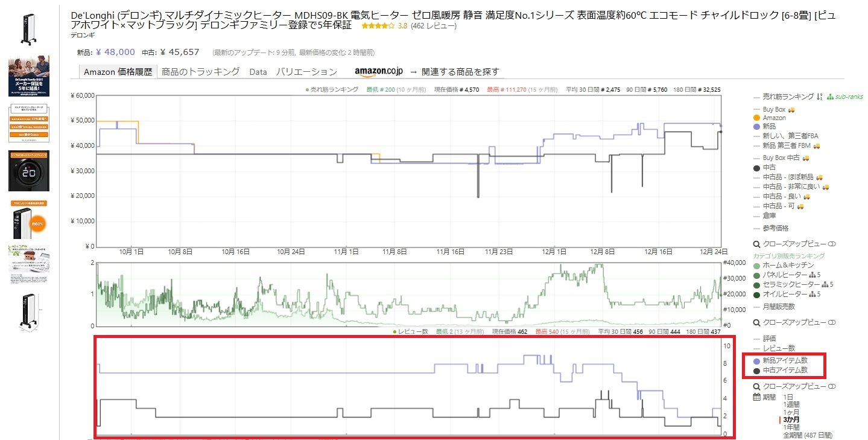Click the 中古 price ¥ 45,657
Viewport: 868px width, 440px height.
click(x=180, y=53)
